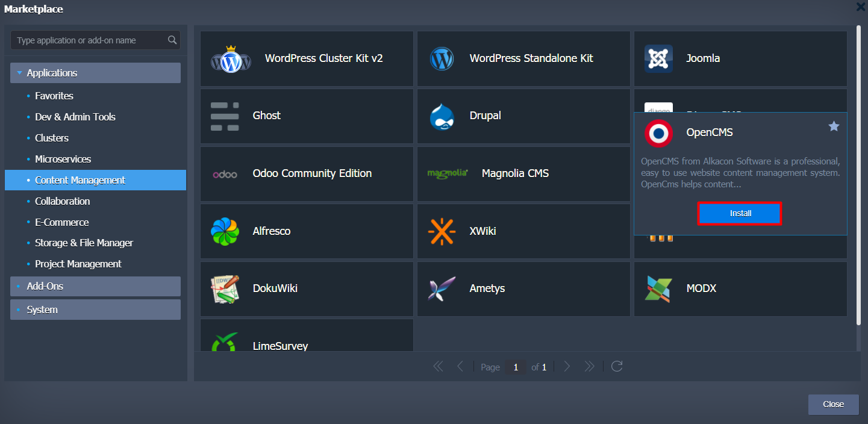868x424 pixels.
Task: Click the OpenCMS description text
Action: click(740, 173)
